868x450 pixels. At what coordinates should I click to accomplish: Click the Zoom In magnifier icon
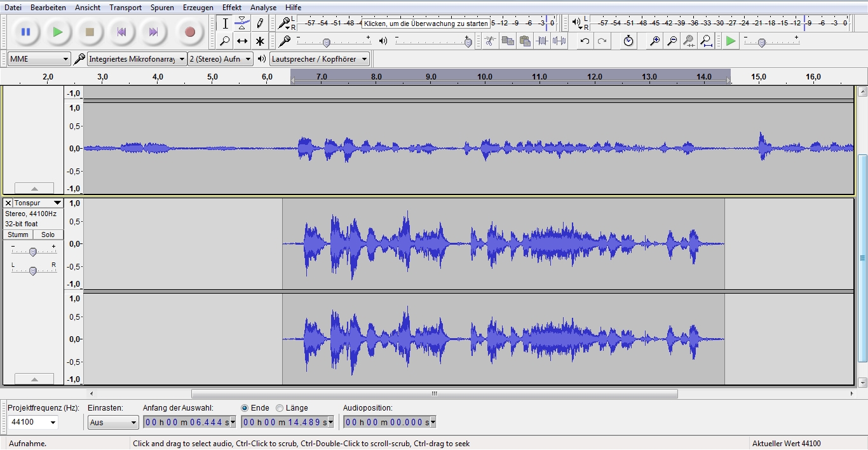654,41
